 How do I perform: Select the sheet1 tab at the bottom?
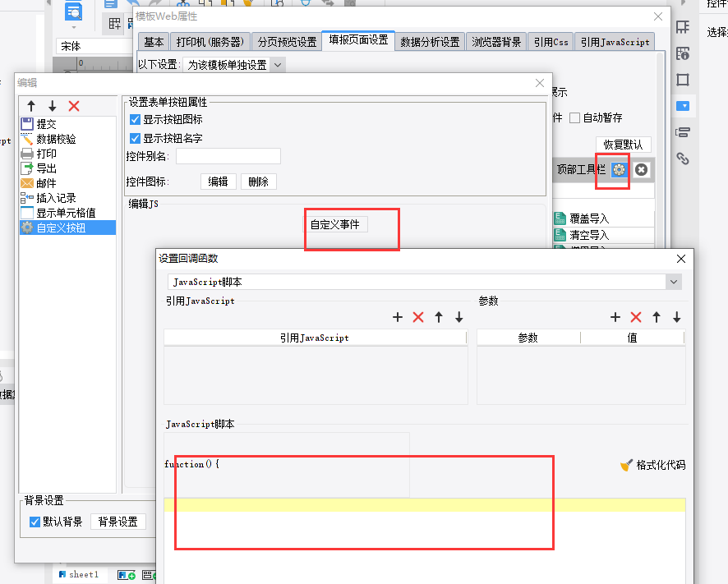[x=79, y=575]
